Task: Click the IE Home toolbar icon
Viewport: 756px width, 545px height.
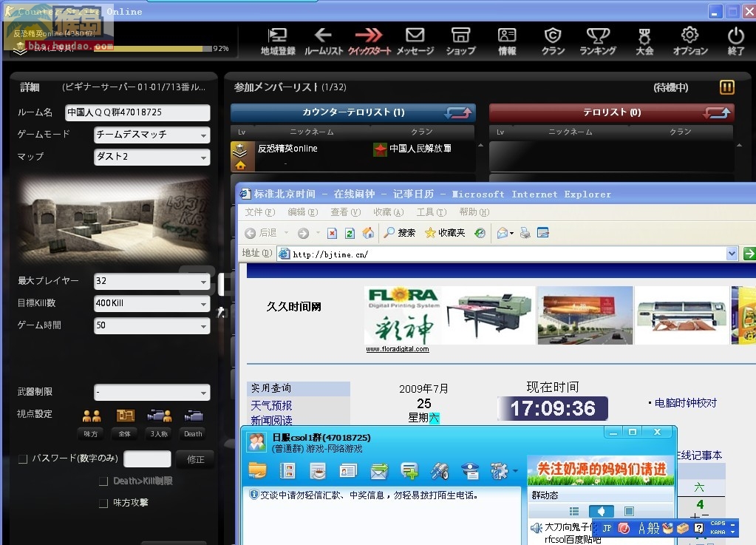Action: click(x=368, y=234)
